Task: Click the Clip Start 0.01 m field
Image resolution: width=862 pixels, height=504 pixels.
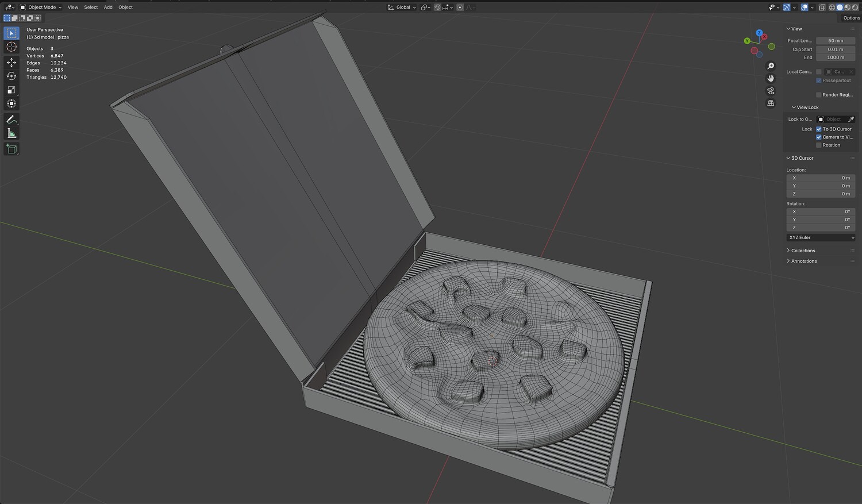Action: point(836,49)
